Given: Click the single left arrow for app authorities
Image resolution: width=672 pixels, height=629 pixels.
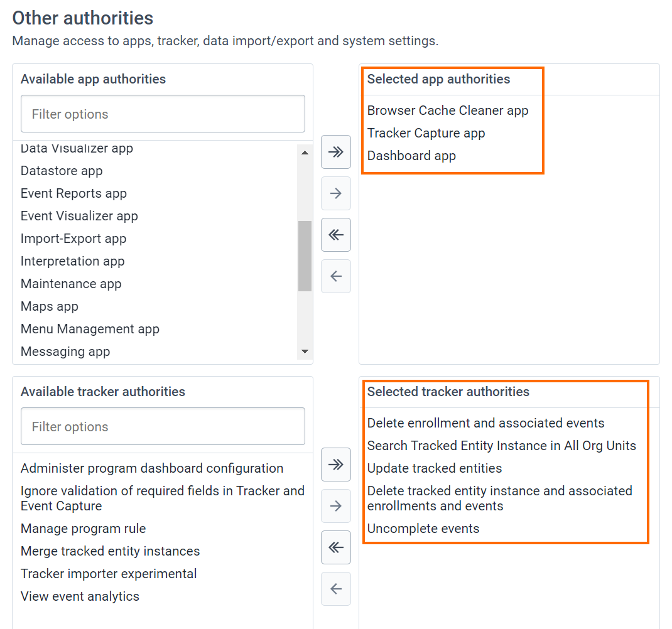Looking at the screenshot, I should [x=336, y=276].
